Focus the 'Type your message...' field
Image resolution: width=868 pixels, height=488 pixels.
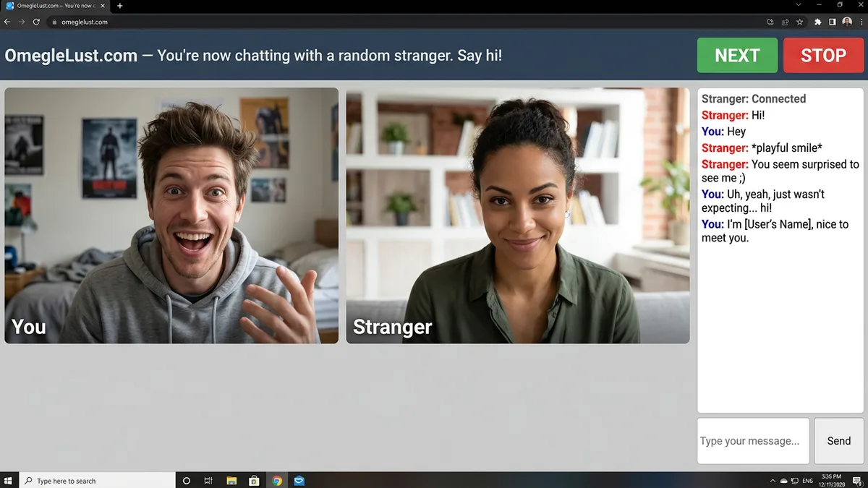click(x=753, y=441)
